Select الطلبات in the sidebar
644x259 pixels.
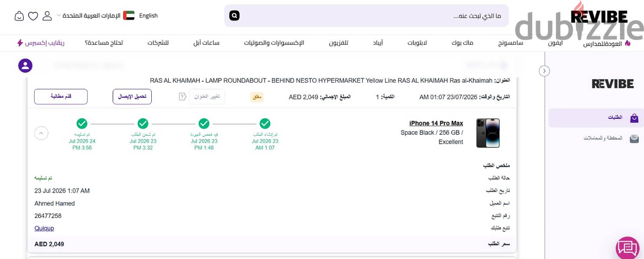tap(596, 118)
